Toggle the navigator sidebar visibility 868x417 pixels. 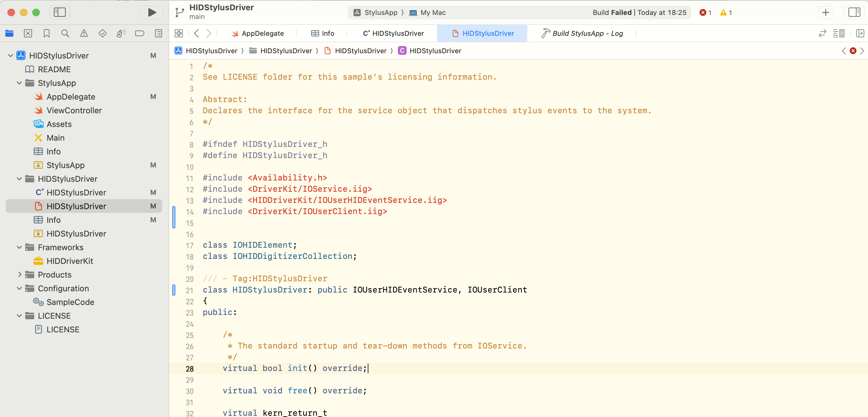coord(60,12)
